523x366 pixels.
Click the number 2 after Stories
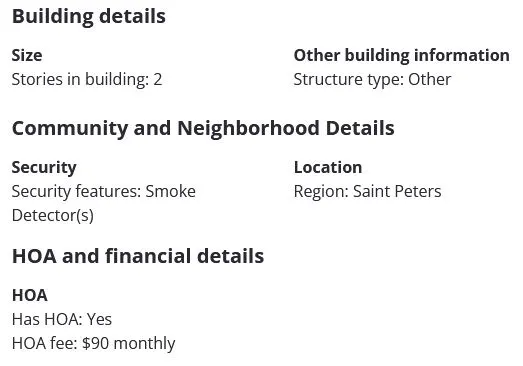[158, 80]
